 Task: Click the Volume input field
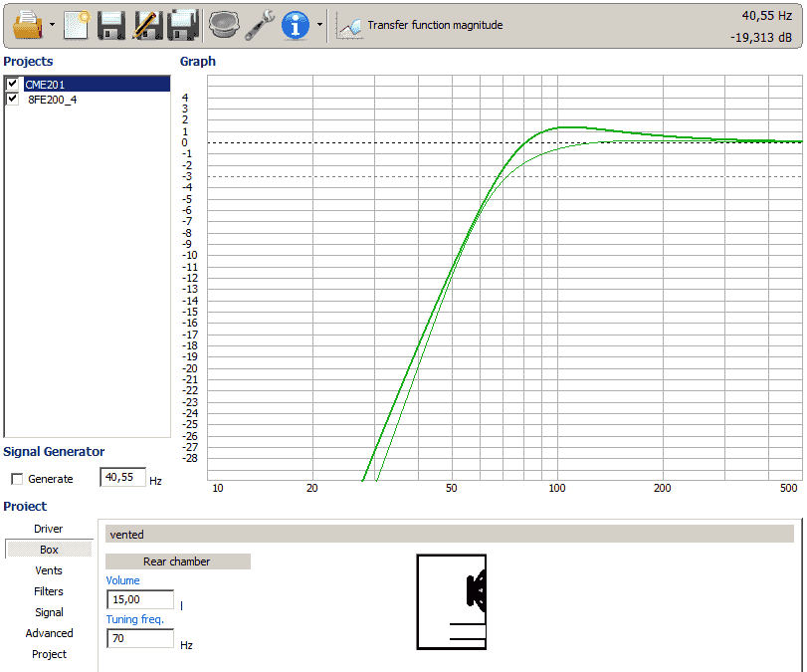(139, 599)
